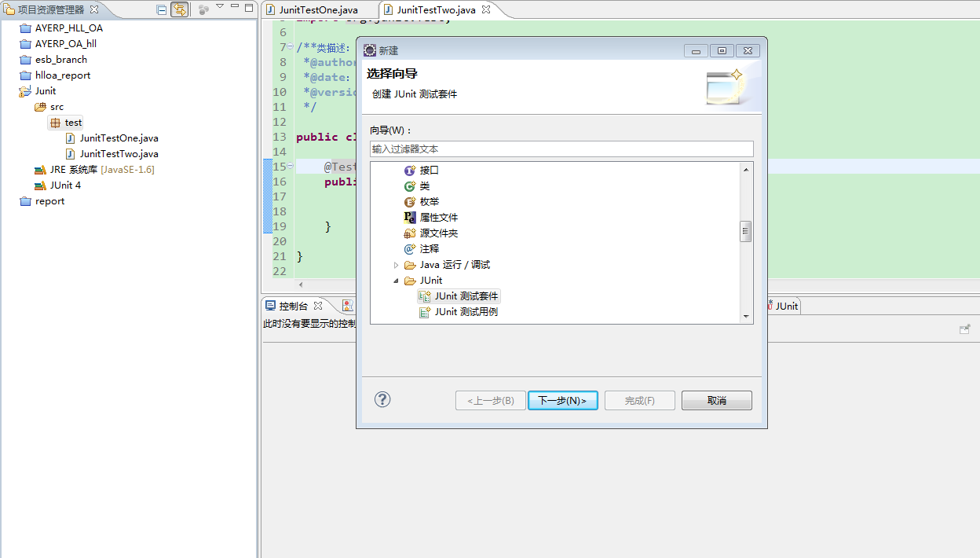Click the console open-console icon
980x558 pixels.
[x=965, y=329]
